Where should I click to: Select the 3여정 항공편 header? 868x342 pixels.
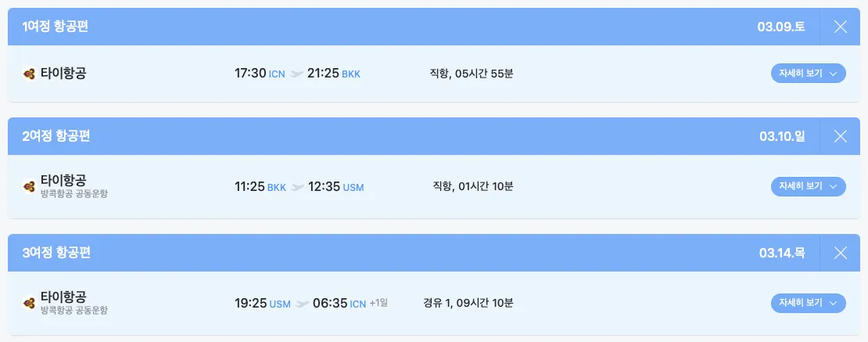(x=56, y=253)
